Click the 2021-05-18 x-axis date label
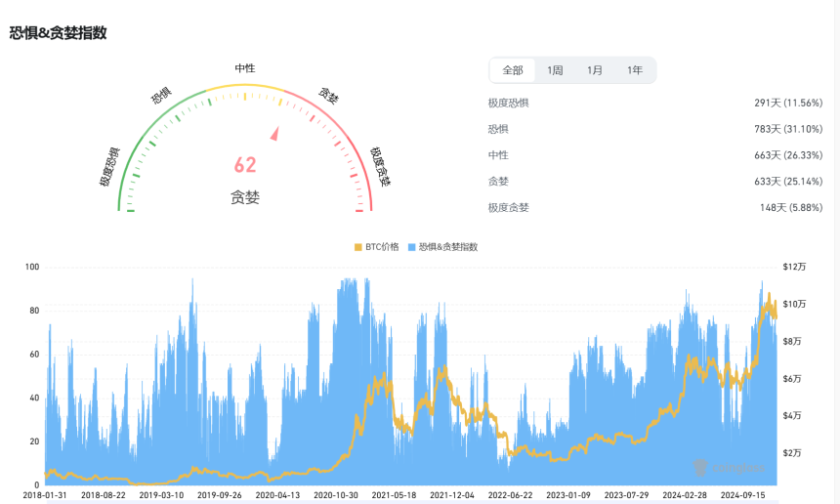840x504 pixels. pos(394,495)
